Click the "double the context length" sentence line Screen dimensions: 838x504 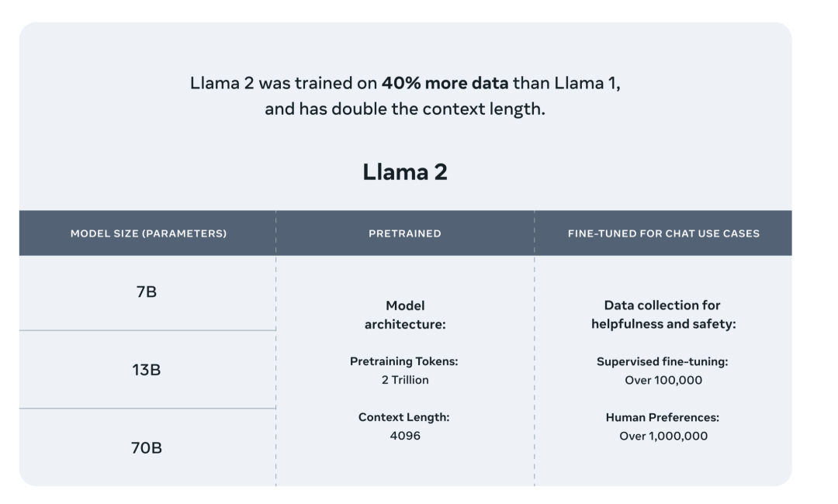pos(405,109)
